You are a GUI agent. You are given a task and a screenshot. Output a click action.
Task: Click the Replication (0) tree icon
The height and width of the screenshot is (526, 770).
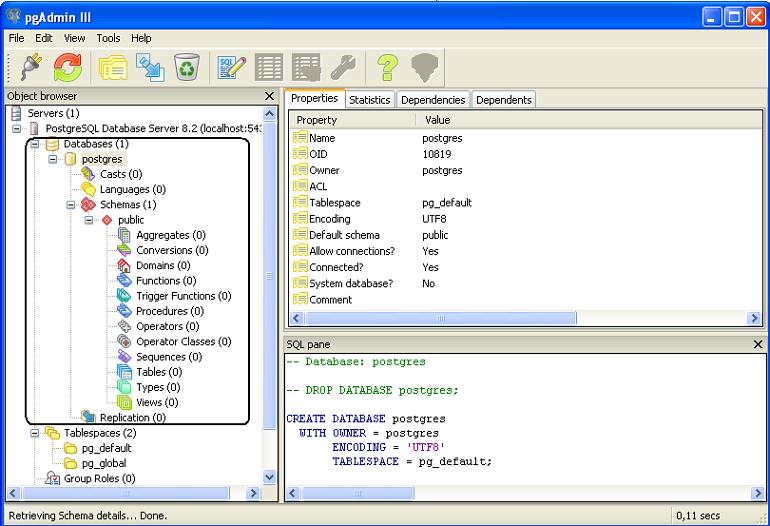[88, 417]
